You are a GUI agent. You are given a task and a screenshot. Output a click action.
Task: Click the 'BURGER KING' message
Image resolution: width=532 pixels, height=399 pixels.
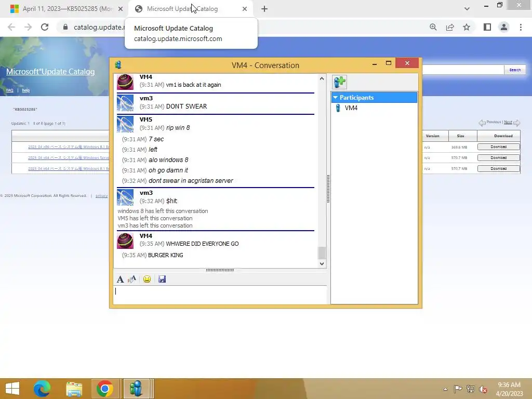[166, 255]
